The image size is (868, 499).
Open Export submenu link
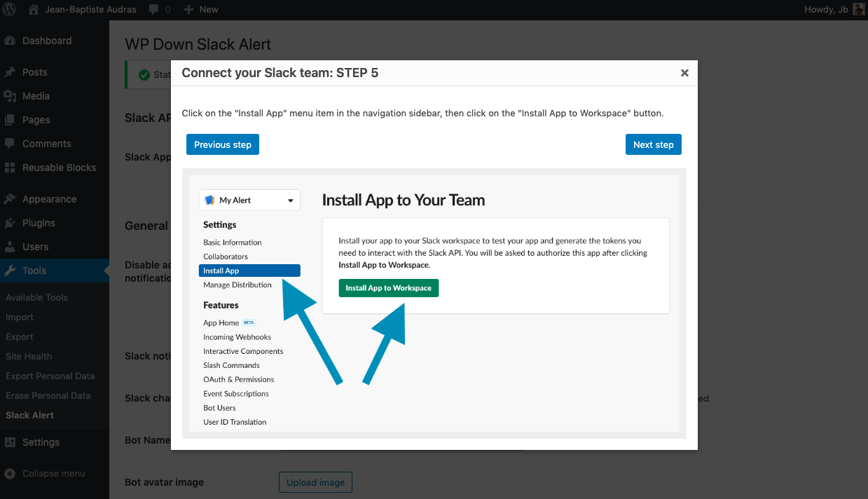20,336
